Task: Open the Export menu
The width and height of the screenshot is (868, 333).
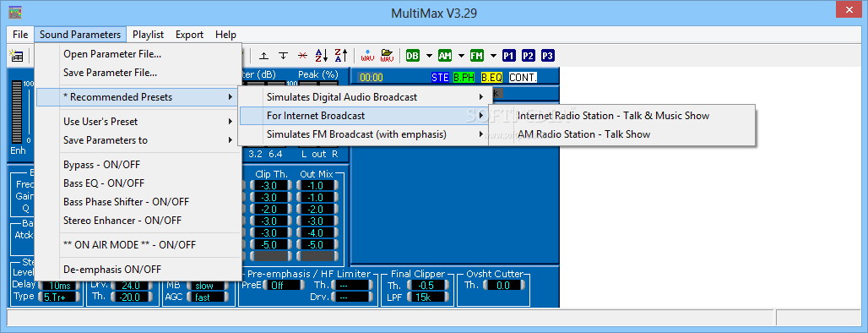Action: [x=190, y=35]
